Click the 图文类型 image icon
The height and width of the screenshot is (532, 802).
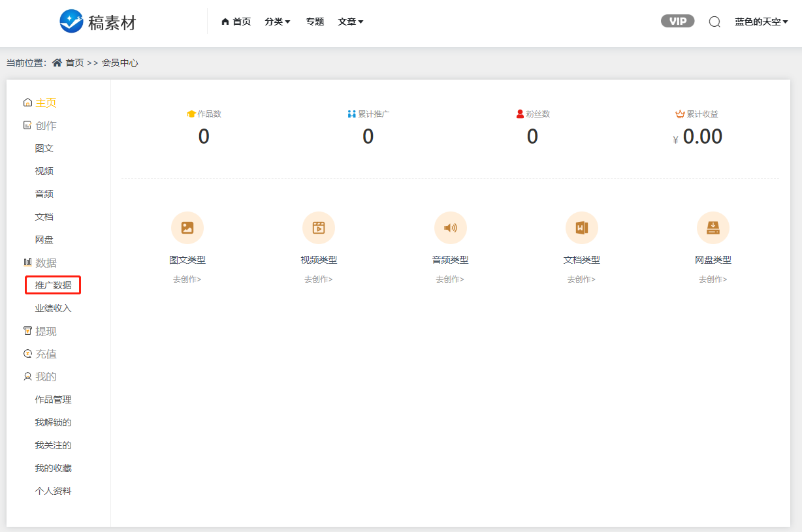click(x=187, y=228)
